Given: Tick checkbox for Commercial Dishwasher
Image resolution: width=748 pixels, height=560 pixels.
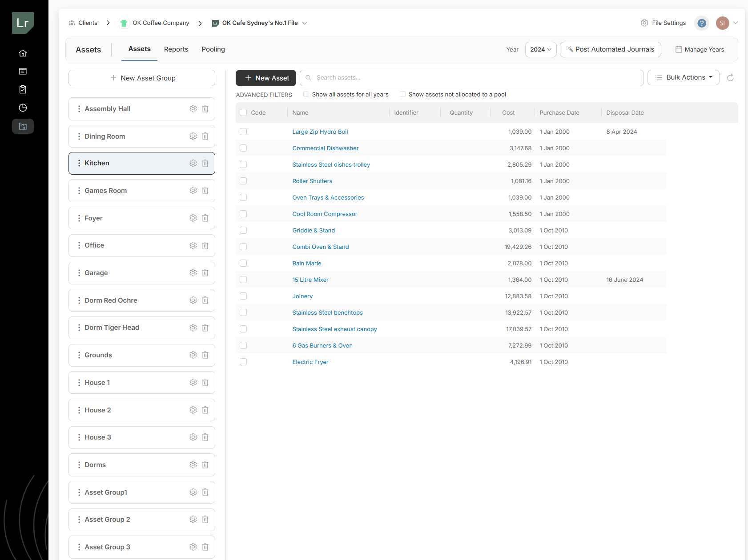Looking at the screenshot, I should [x=243, y=148].
